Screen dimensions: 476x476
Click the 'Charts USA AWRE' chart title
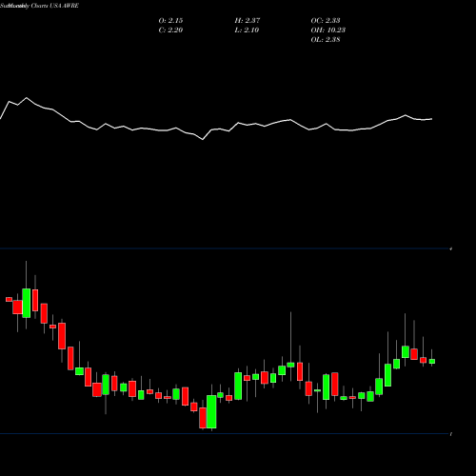(x=55, y=6)
